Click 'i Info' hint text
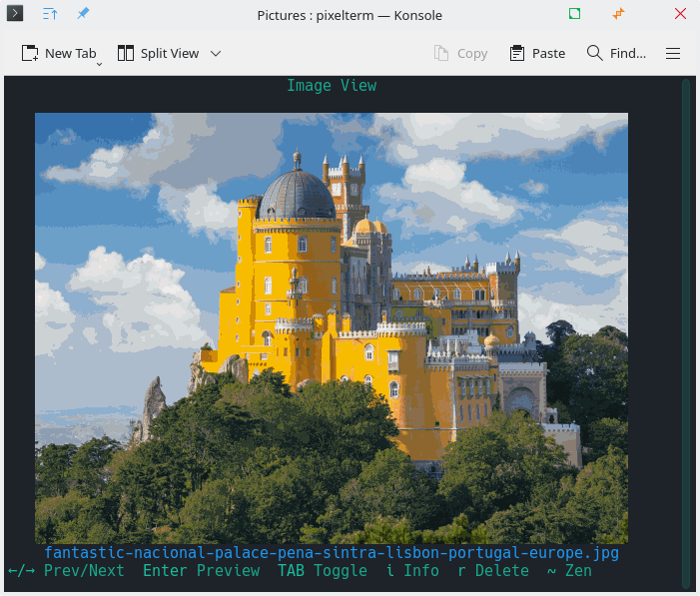This screenshot has height=596, width=700. pyautogui.click(x=412, y=571)
